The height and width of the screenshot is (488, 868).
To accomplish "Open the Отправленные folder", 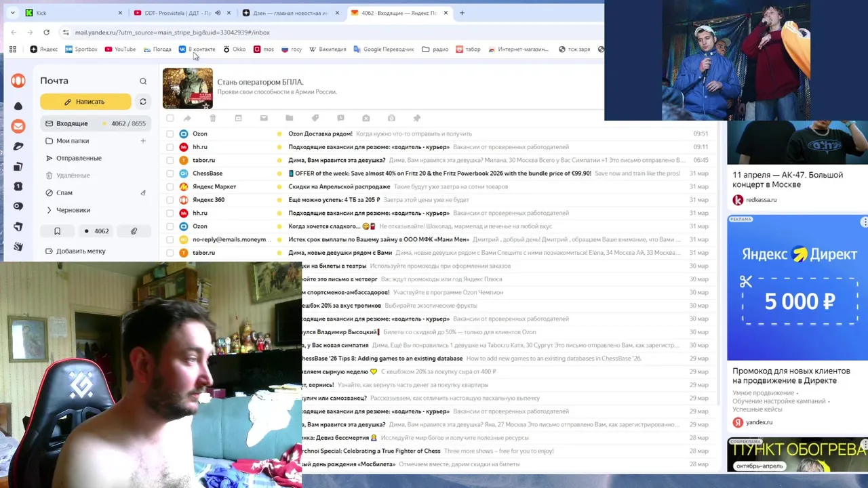I will pos(79,158).
